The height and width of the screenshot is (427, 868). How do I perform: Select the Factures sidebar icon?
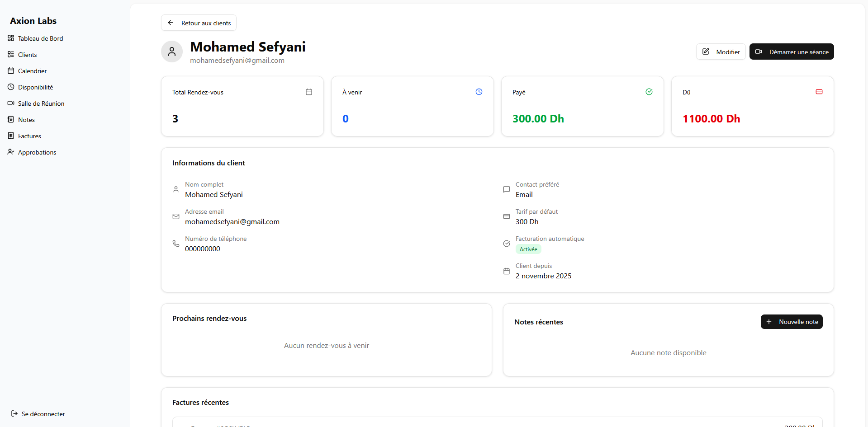pos(10,136)
